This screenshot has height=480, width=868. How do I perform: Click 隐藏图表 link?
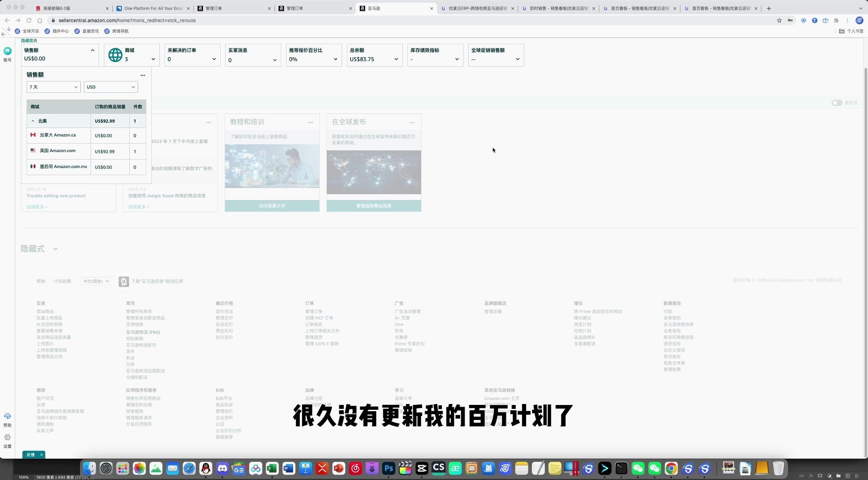(x=29, y=40)
